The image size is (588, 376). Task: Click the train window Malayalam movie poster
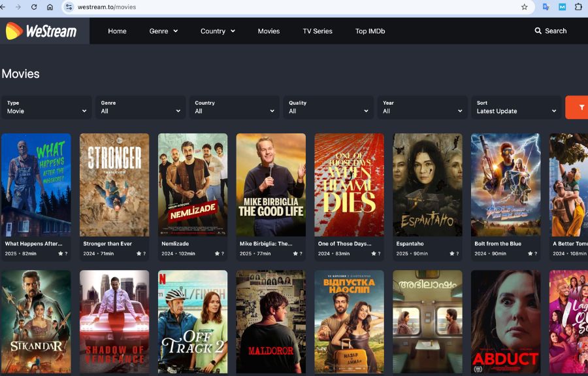click(x=427, y=322)
